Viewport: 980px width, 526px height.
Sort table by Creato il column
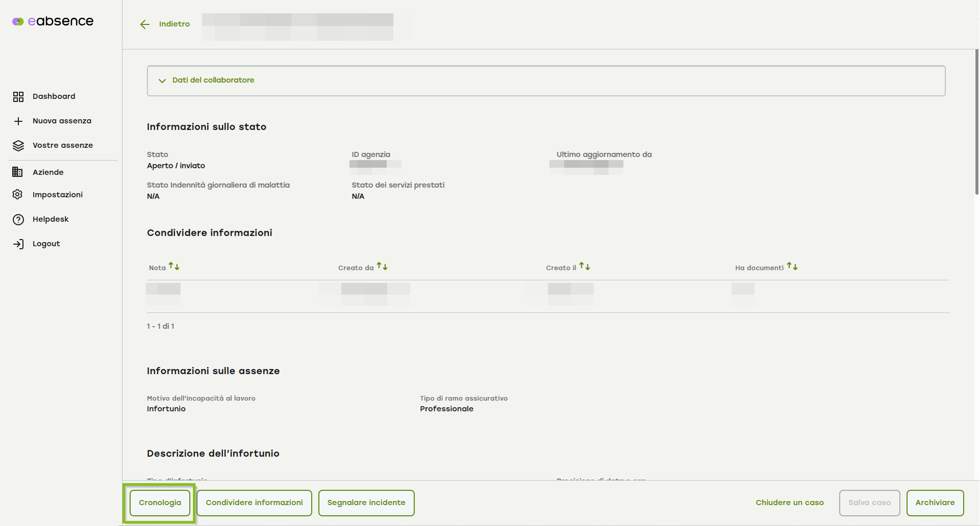point(584,267)
